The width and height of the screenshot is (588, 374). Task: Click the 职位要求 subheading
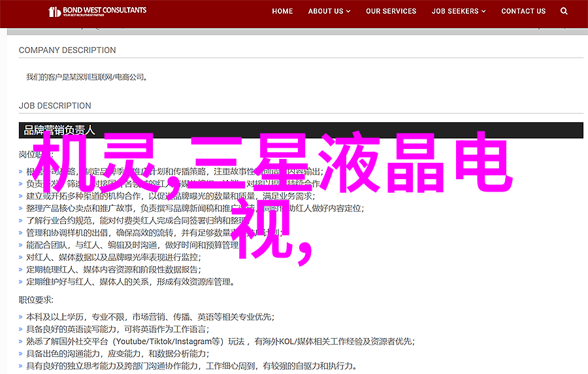[x=36, y=299]
